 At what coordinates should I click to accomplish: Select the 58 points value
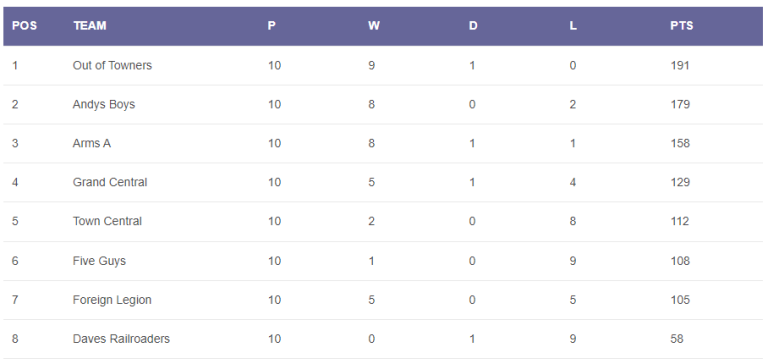point(677,339)
